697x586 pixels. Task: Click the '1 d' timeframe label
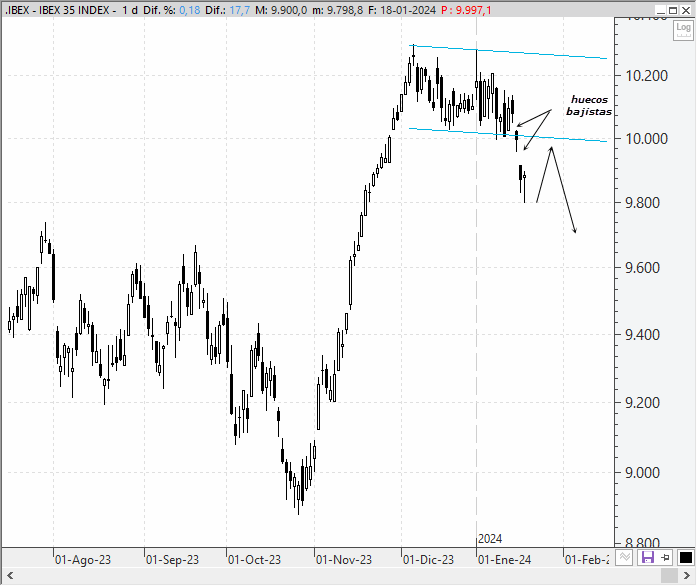point(130,10)
